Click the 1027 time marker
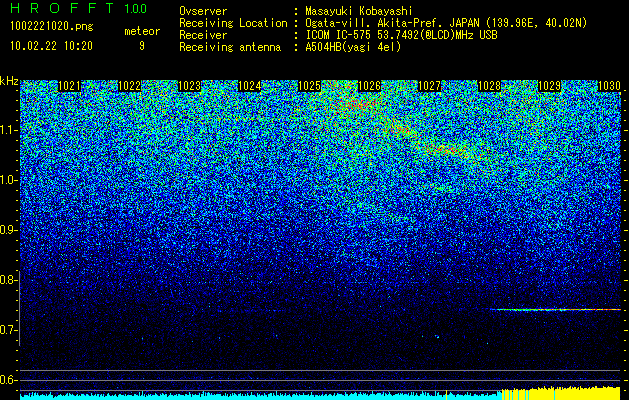629x400 pixels. (429, 86)
